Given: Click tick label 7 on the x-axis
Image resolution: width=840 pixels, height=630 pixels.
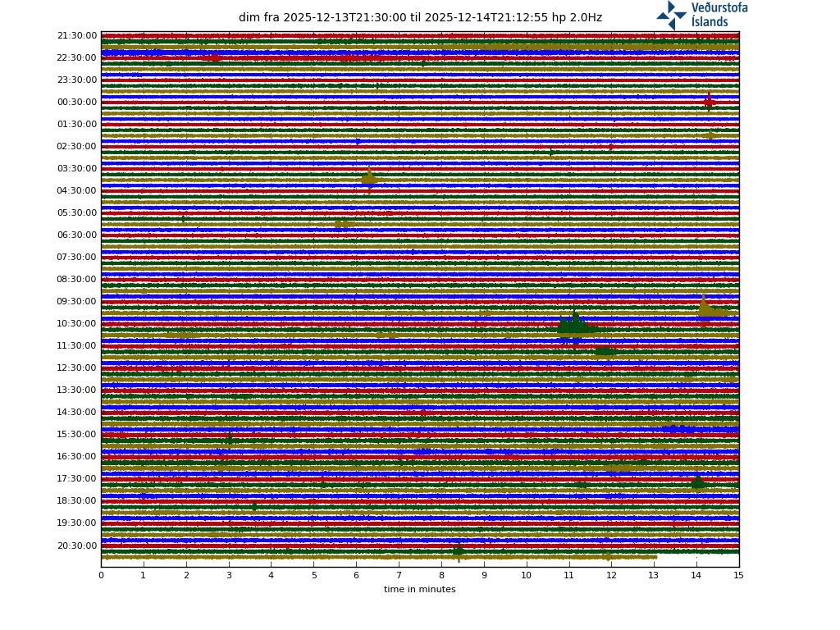Looking at the screenshot, I should 399,576.
